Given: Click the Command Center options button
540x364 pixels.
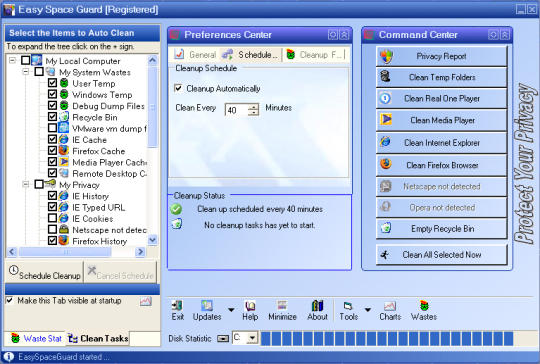Looking at the screenshot, I should [493, 35].
